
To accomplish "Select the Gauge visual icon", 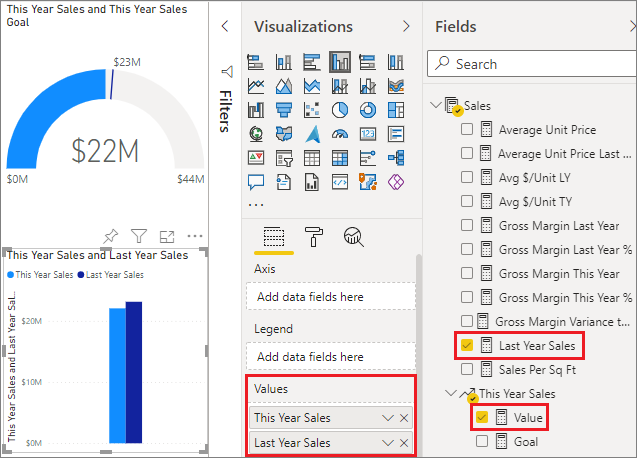I will coord(340,134).
